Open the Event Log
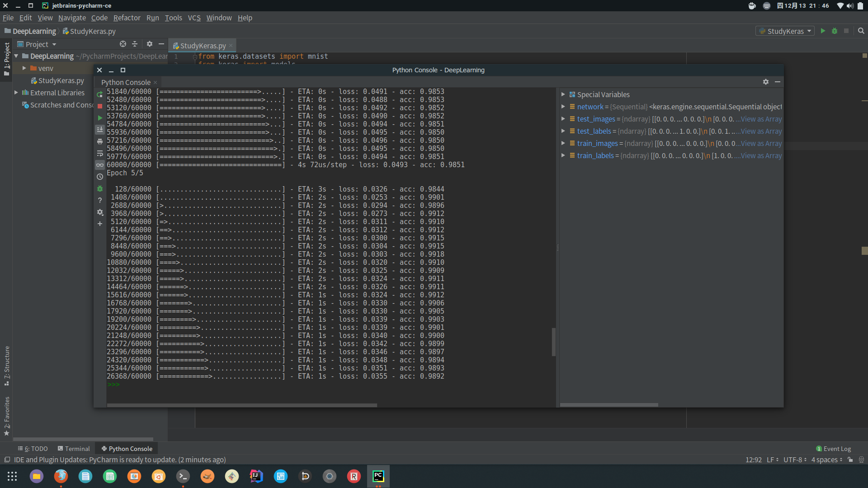Screen dimensions: 868x488 pyautogui.click(x=833, y=449)
